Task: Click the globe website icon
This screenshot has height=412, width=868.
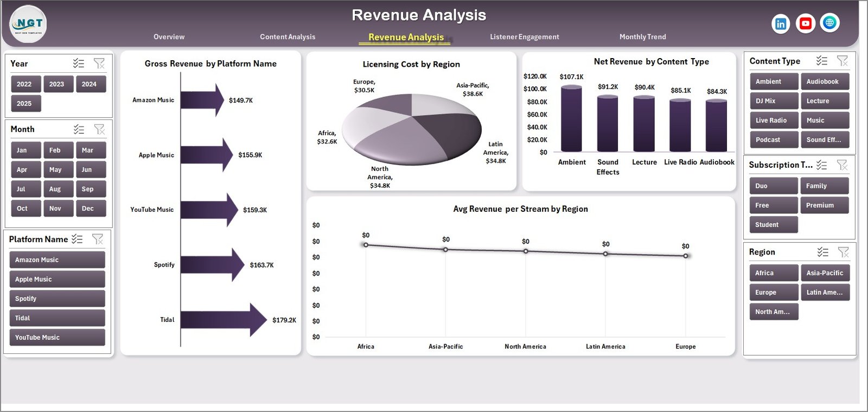Action: [x=829, y=23]
